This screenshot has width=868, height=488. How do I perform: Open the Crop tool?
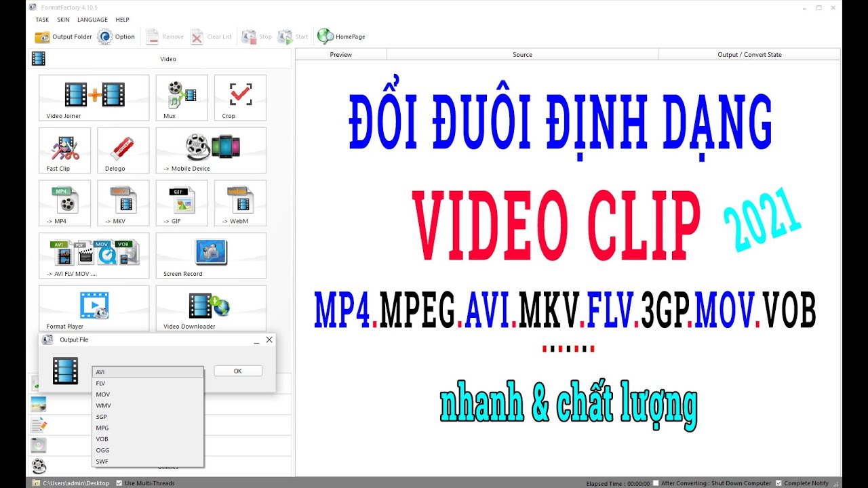coord(240,98)
